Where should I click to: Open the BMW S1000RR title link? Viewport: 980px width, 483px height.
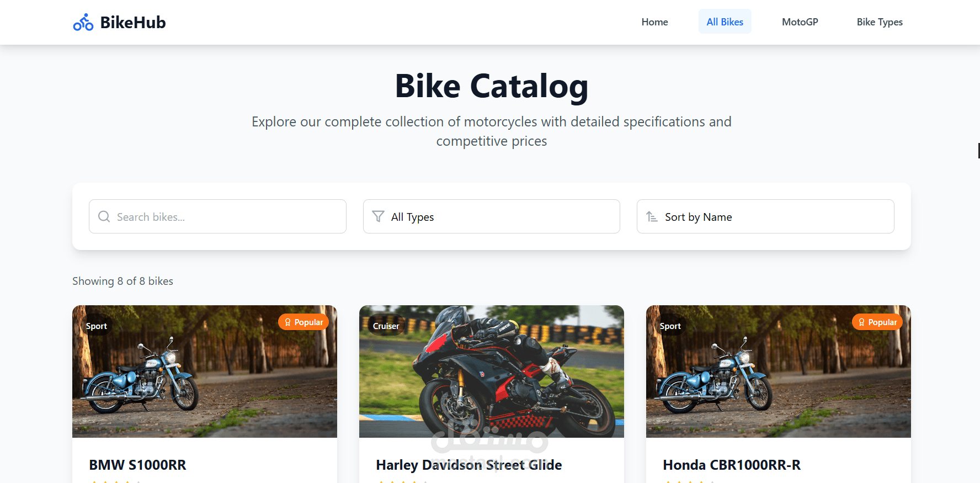pyautogui.click(x=138, y=465)
